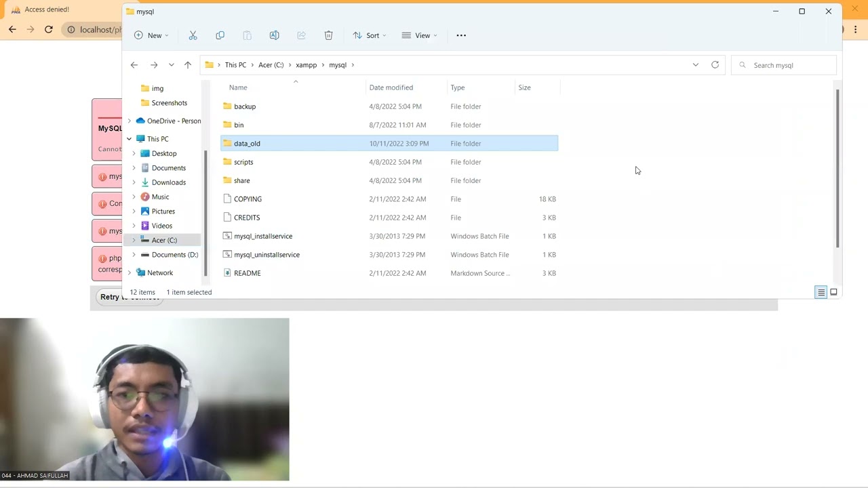The height and width of the screenshot is (488, 868).
Task: Go back with the Explorer back arrow
Action: click(x=134, y=65)
